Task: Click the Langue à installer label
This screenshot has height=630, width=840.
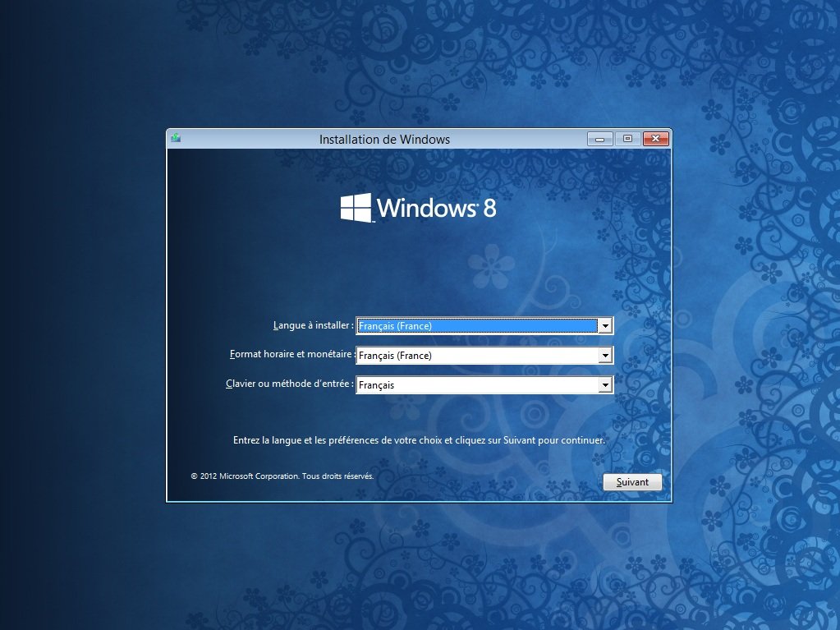Action: (313, 325)
